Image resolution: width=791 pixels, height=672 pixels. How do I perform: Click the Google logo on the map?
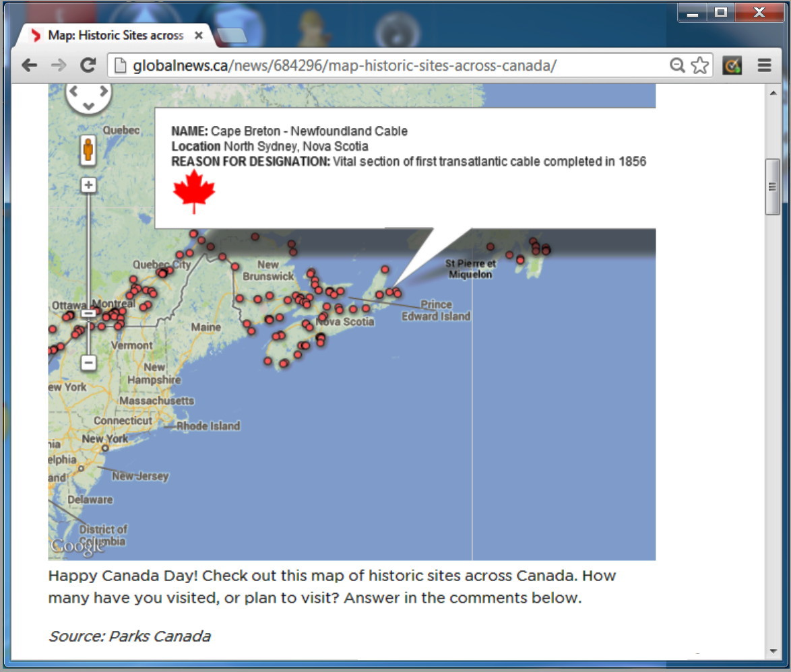pos(77,546)
